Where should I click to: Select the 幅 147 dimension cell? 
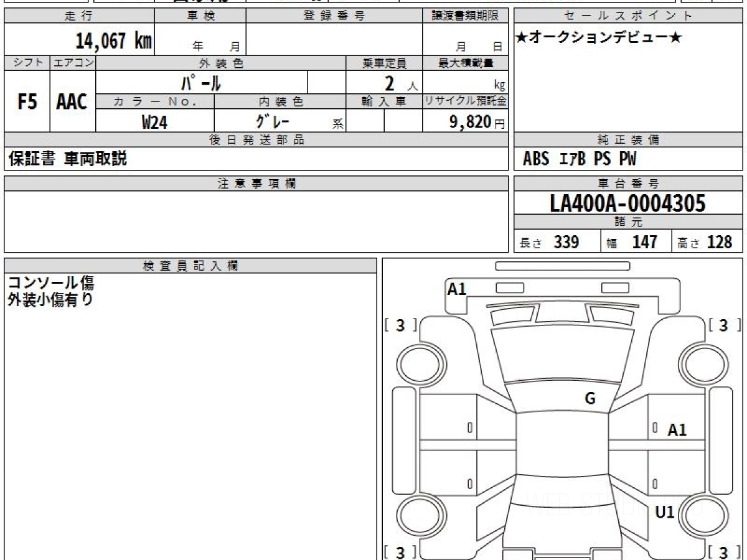636,242
